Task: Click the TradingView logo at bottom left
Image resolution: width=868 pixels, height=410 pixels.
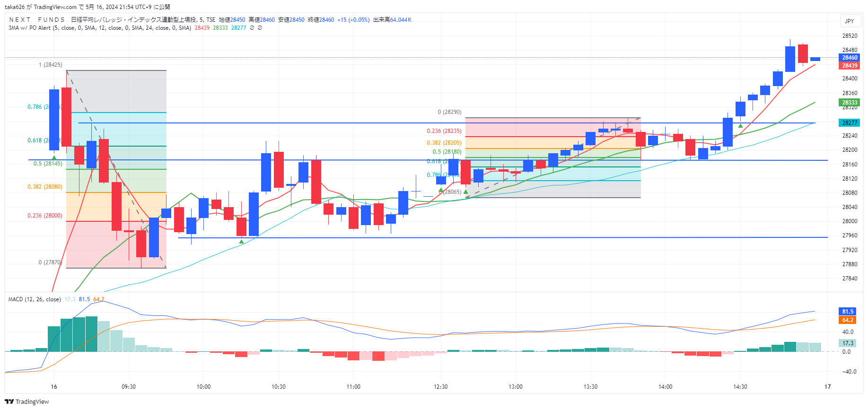Action: click(x=27, y=401)
